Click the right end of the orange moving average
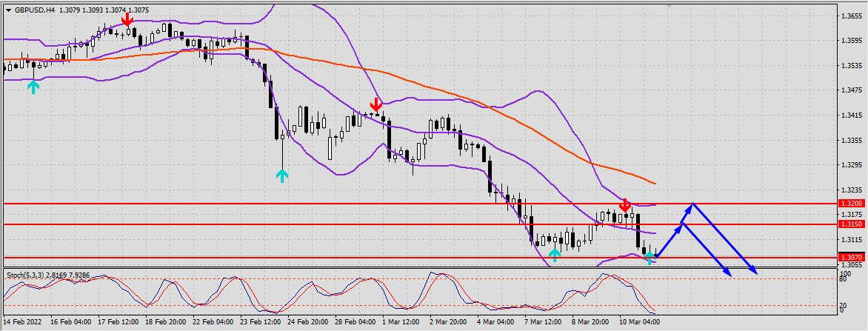 (x=655, y=183)
